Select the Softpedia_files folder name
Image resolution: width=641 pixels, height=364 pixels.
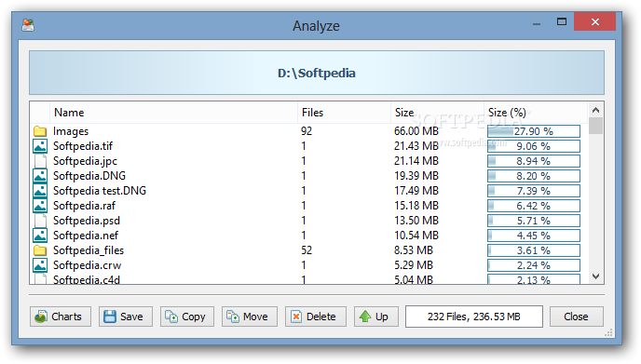click(89, 250)
